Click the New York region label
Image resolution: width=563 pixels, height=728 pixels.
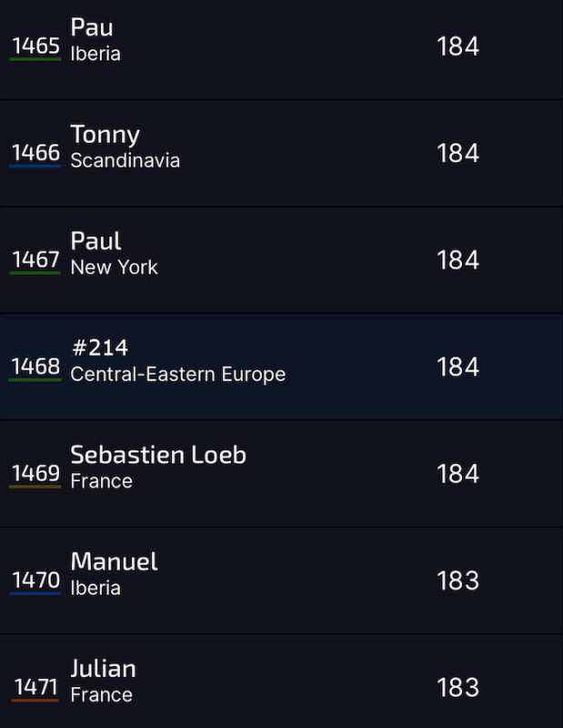115,268
